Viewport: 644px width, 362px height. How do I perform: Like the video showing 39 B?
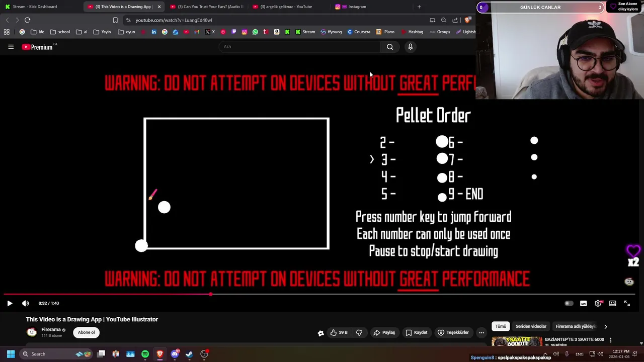(339, 332)
